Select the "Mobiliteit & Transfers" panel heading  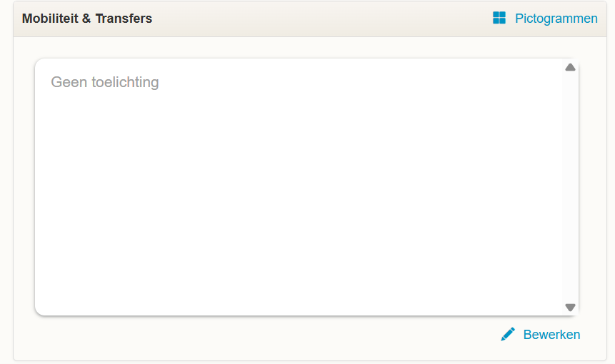point(86,19)
